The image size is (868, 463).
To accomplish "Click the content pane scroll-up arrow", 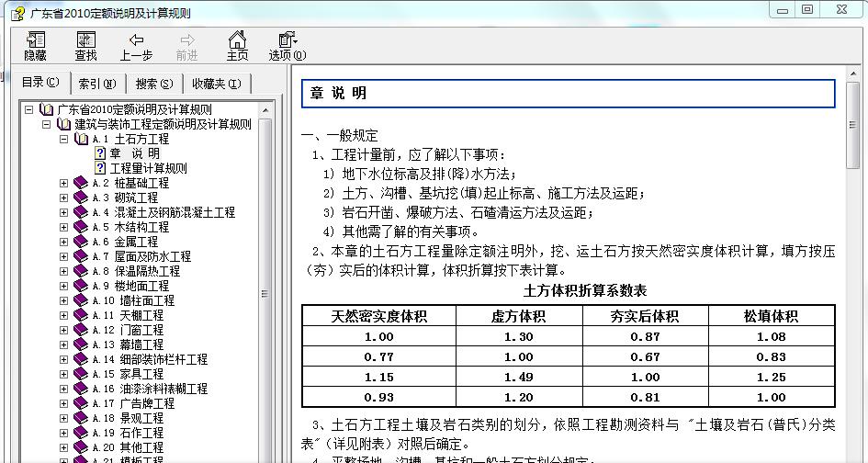I will coord(853,74).
